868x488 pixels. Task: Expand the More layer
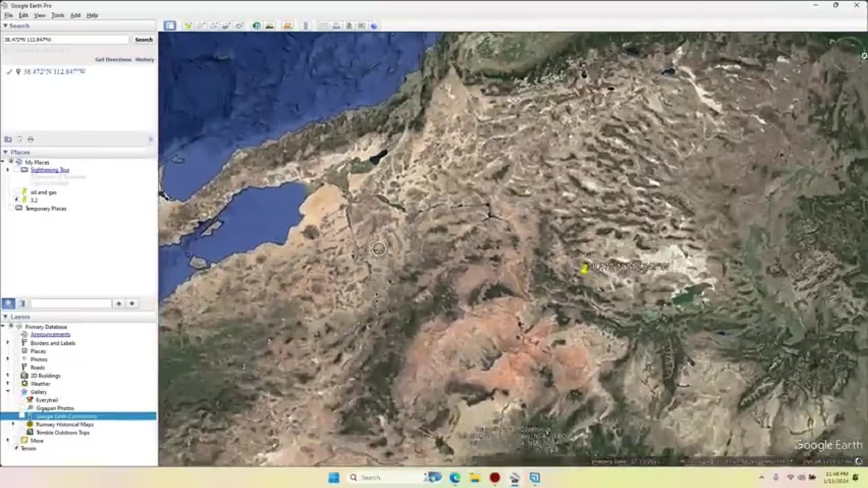[x=7, y=441]
